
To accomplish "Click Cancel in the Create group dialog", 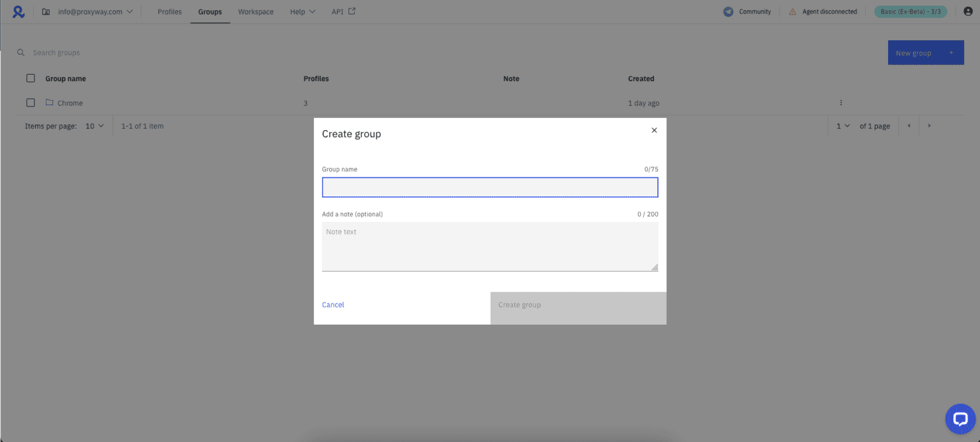I will 333,305.
